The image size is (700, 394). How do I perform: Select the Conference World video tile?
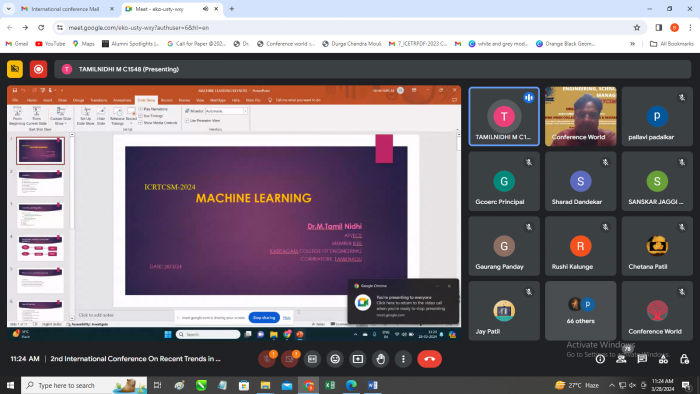pos(580,116)
